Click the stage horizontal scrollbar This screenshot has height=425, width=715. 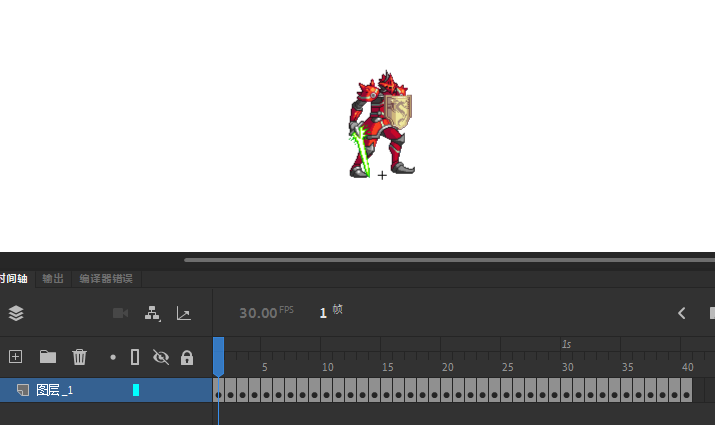click(x=449, y=260)
